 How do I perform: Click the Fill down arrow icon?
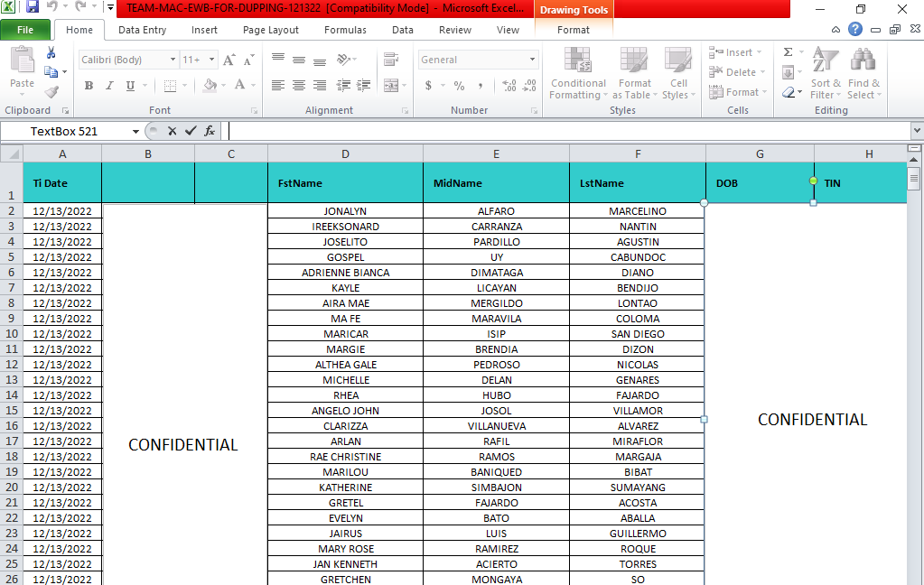pos(788,72)
